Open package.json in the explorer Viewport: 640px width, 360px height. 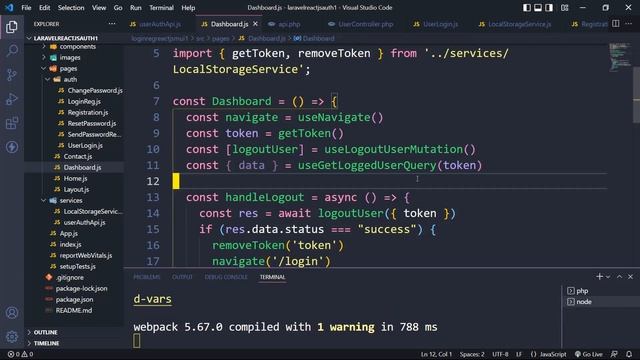tap(74, 300)
